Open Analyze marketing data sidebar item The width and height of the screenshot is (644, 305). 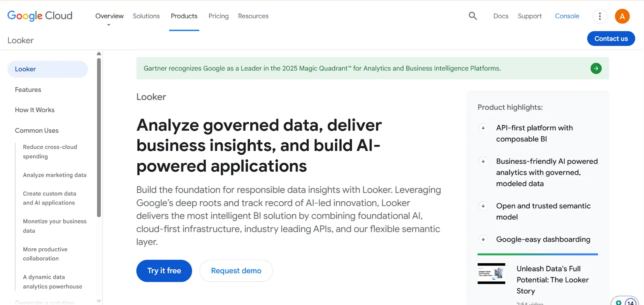(55, 175)
